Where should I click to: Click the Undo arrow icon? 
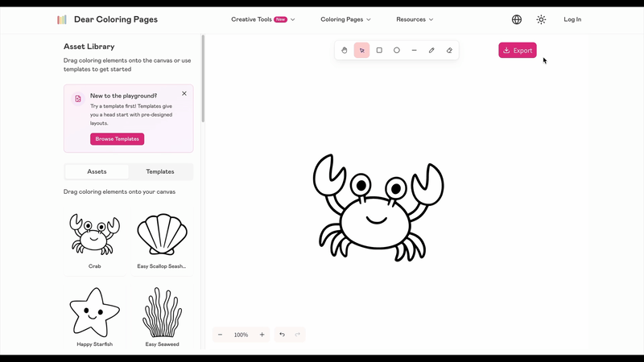[282, 335]
